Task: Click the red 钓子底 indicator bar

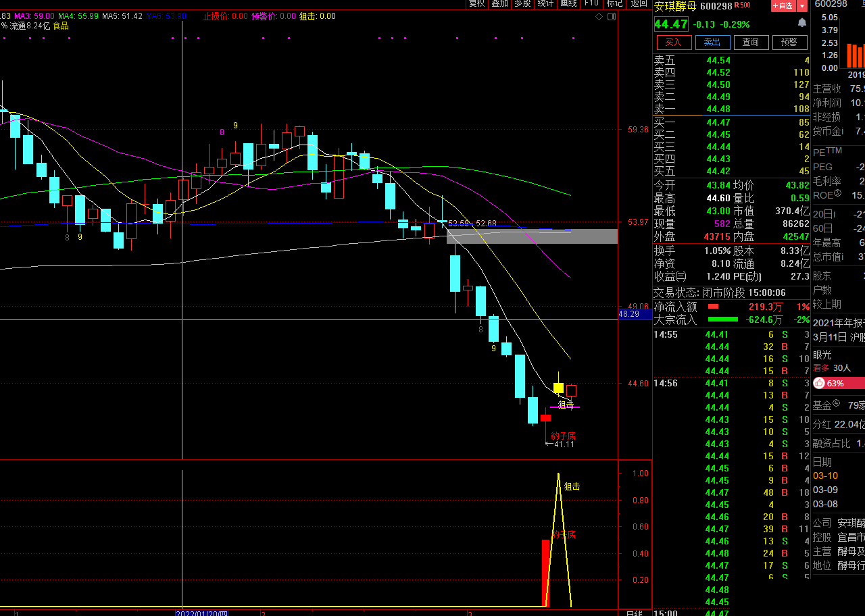Action: [x=545, y=573]
